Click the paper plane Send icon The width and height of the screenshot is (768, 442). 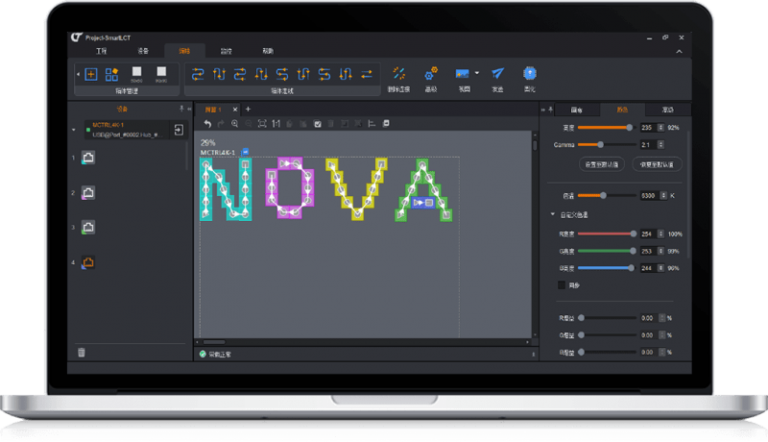[x=497, y=73]
